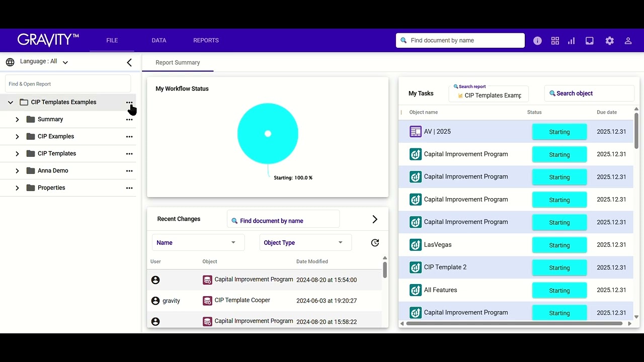
Task: Click the LasVegas task icon
Action: (415, 245)
